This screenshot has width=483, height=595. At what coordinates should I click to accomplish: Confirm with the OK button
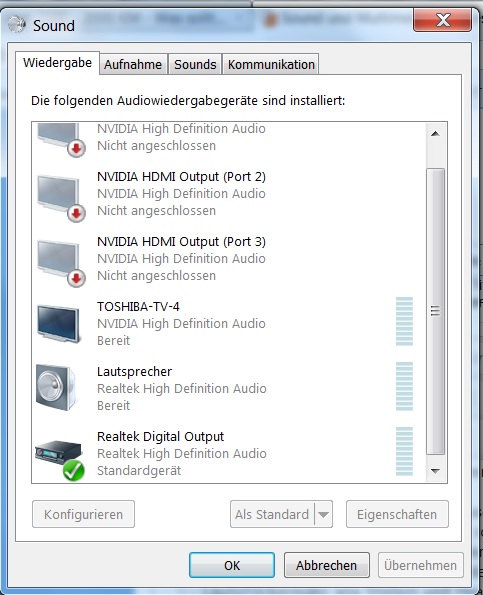point(232,565)
